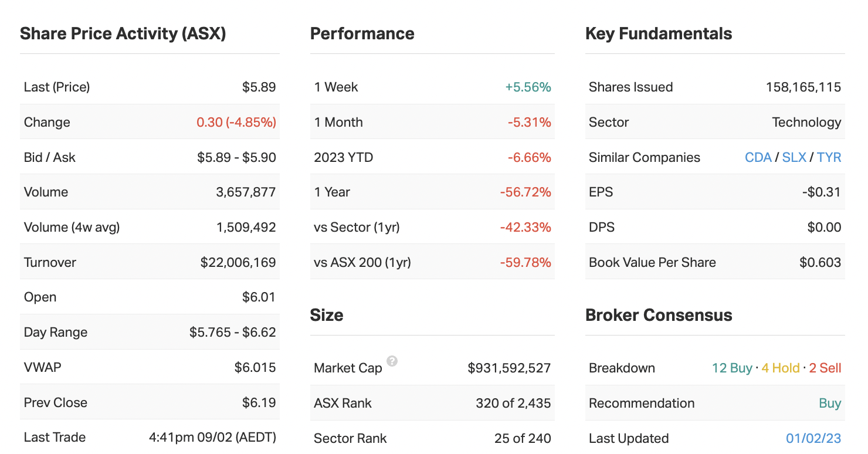Image resolution: width=868 pixels, height=454 pixels.
Task: Open the CDA similar company link
Action: click(758, 157)
